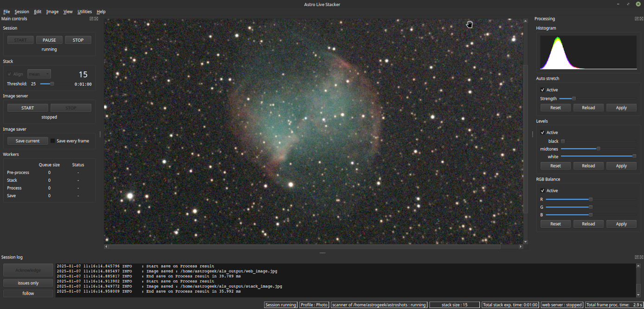The width and height of the screenshot is (644, 309).
Task: Click Save current in Image saver
Action: [x=27, y=141]
